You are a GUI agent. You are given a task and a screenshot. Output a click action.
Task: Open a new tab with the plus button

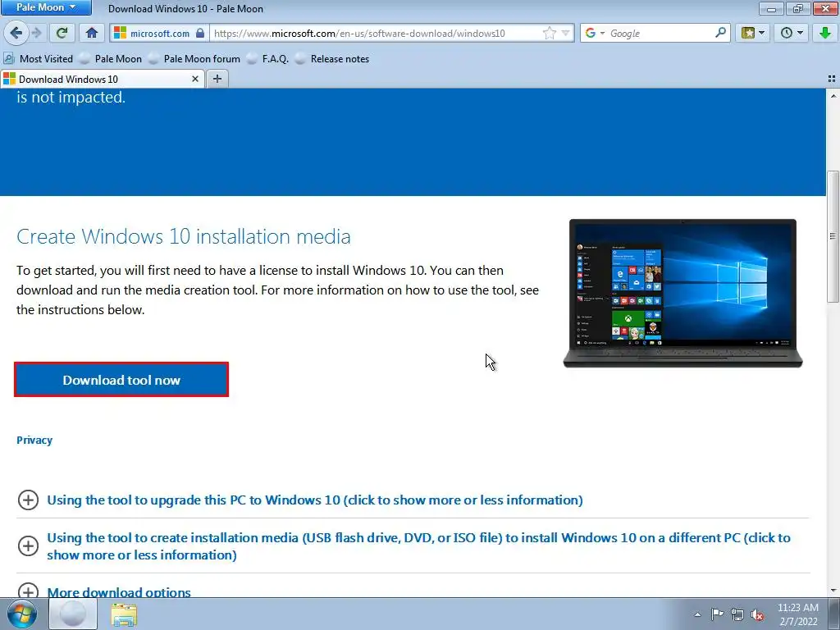pos(217,80)
